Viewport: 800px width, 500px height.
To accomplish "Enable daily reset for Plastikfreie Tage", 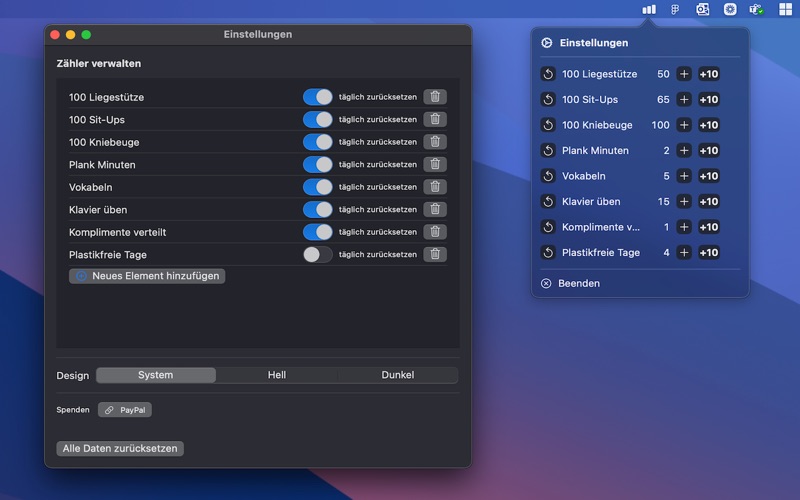I will pos(317,254).
